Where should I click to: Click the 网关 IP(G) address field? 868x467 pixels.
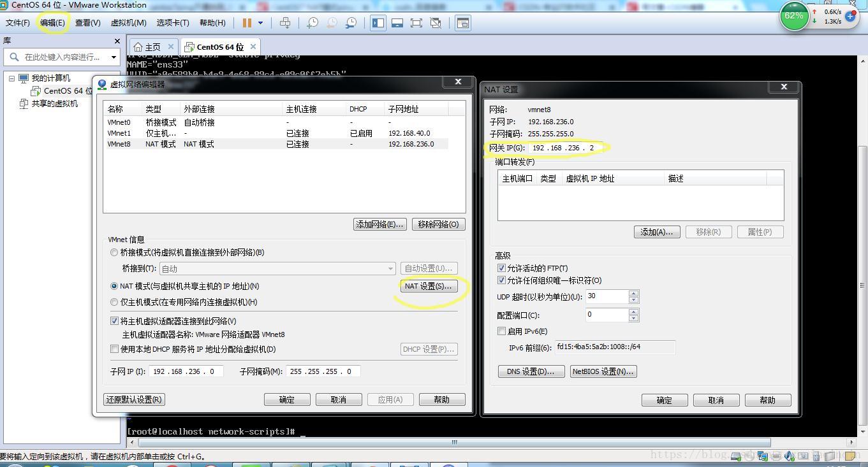pos(564,148)
